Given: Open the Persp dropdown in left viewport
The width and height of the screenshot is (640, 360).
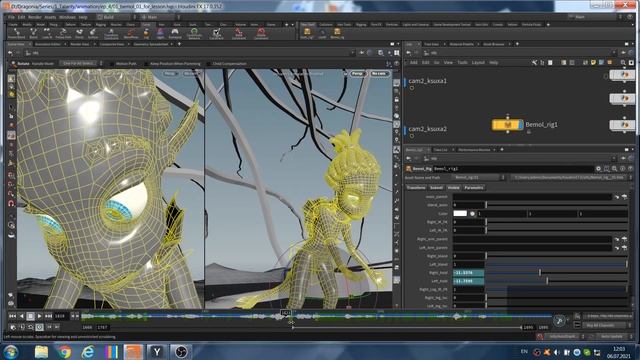Looking at the screenshot, I should 171,73.
